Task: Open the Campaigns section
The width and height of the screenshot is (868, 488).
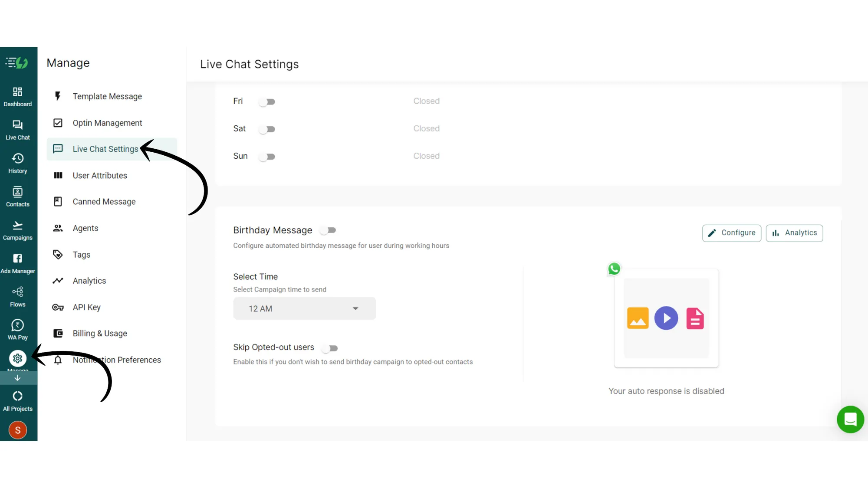Action: tap(17, 229)
